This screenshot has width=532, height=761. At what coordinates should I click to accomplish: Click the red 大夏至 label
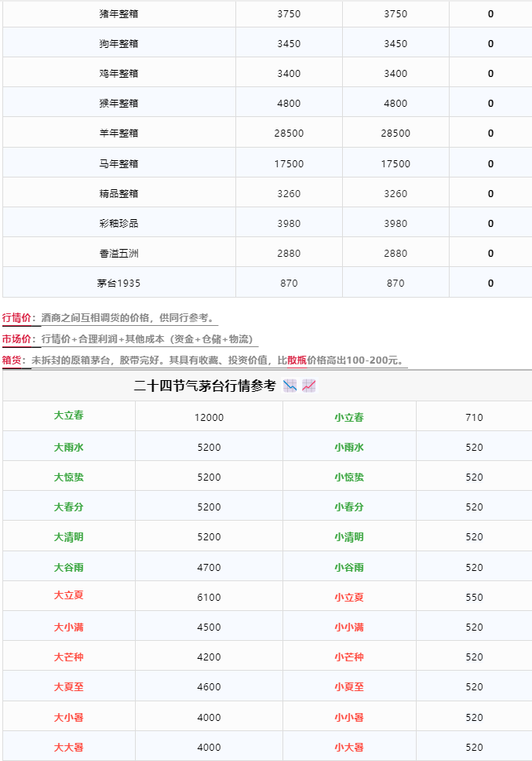pos(69,687)
